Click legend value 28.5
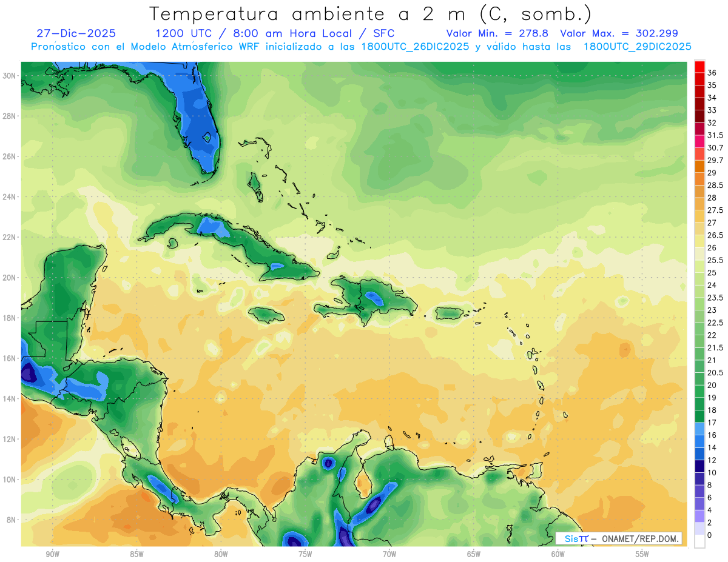728x562 pixels. click(715, 185)
